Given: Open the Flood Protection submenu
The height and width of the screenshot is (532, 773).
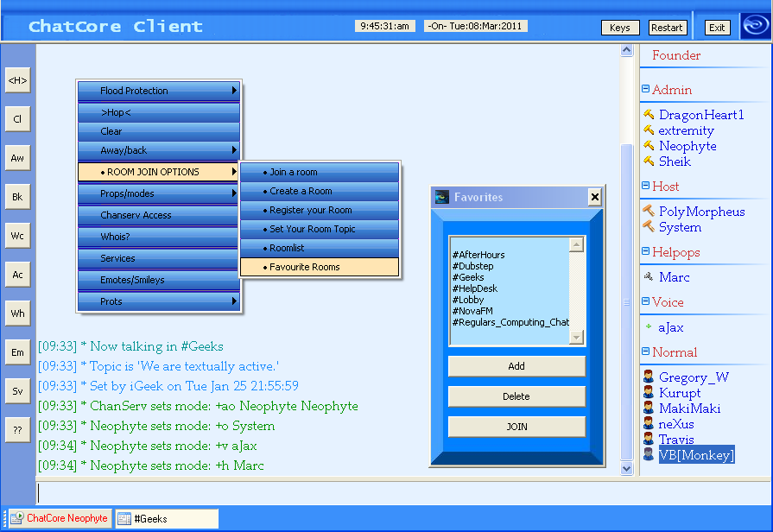Looking at the screenshot, I should 159,91.
